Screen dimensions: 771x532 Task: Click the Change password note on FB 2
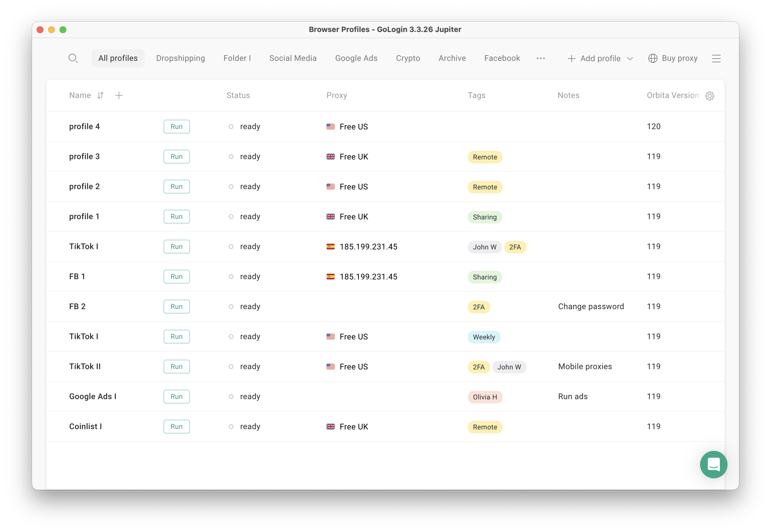(591, 306)
